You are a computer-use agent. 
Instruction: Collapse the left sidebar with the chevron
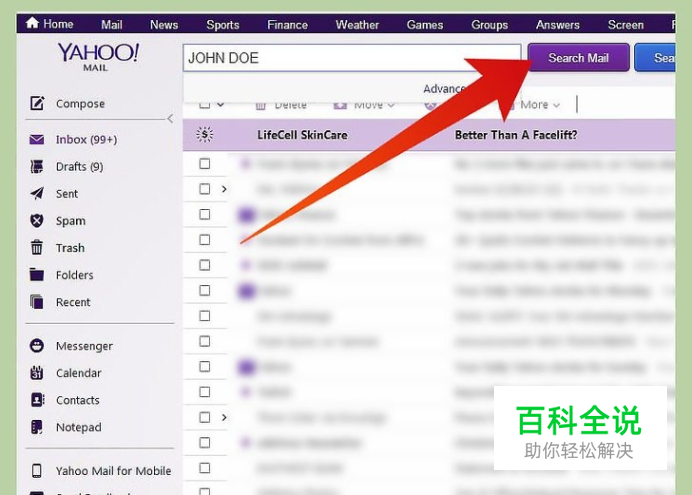(170, 118)
